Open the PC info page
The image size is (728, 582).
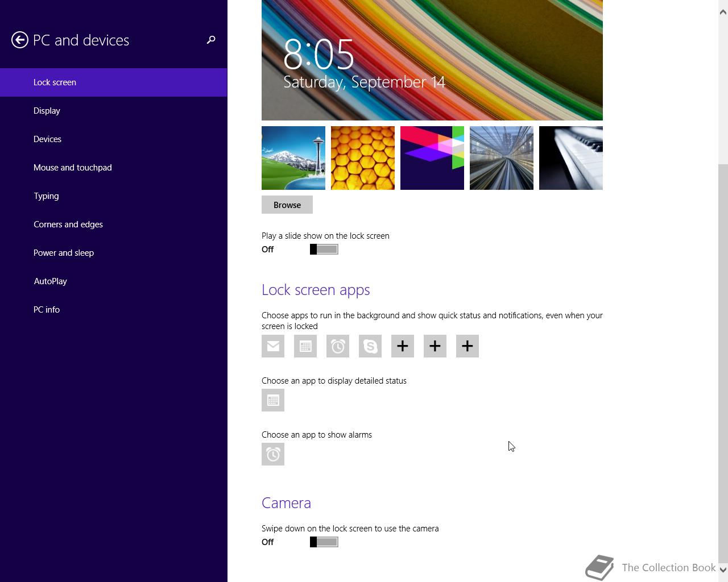point(114,310)
